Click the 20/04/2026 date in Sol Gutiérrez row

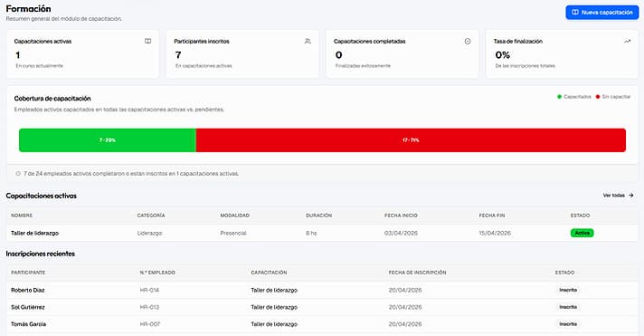tap(405, 307)
